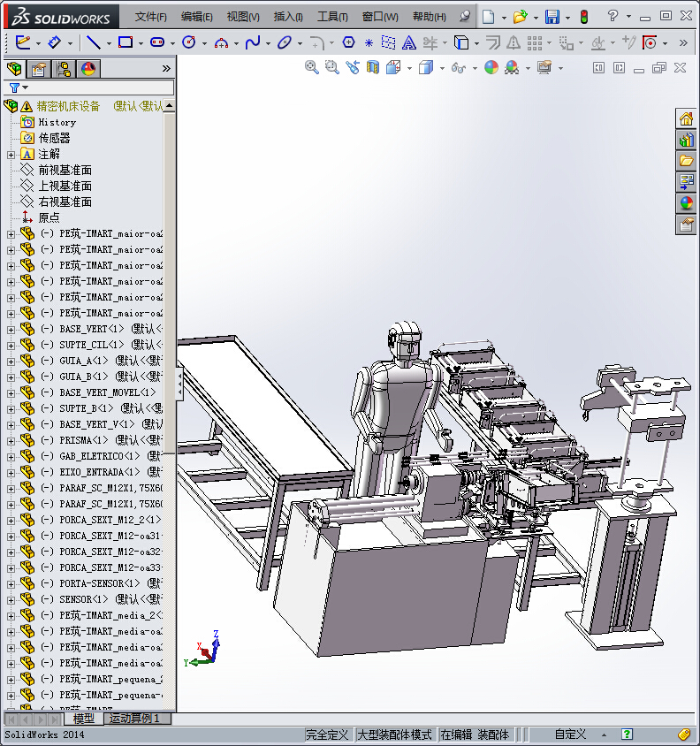
Task: Click the feature tree scroll up arrow
Action: [x=169, y=106]
